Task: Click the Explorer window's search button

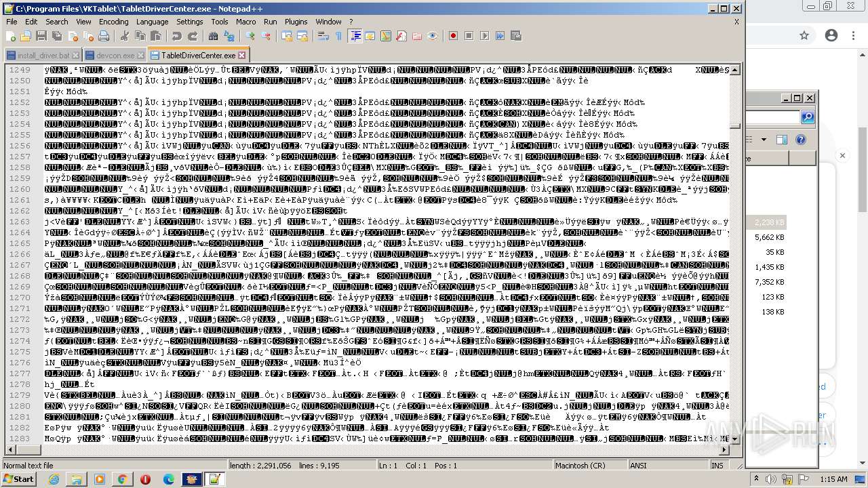Action: pos(808,118)
